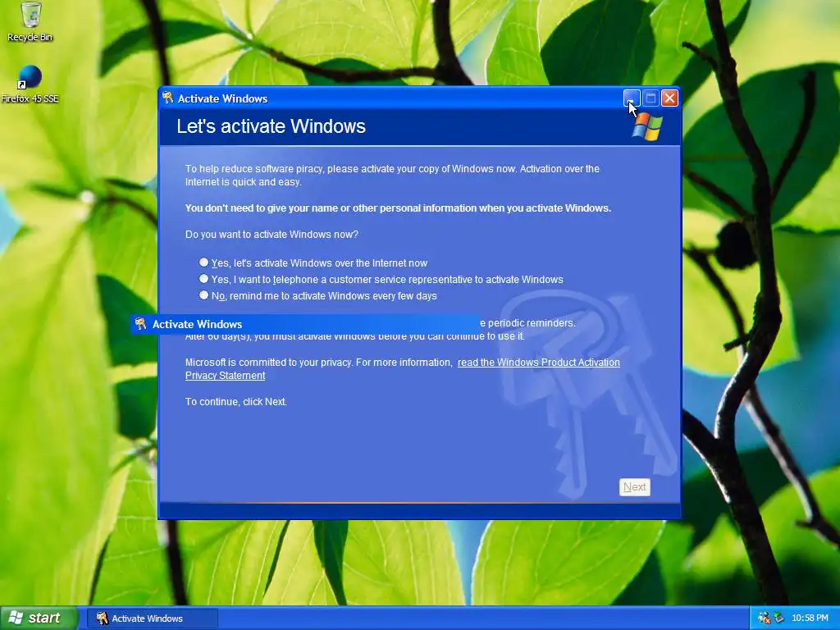Click the 'Do you want to activate Windows now?' text
The width and height of the screenshot is (840, 630).
coord(272,235)
